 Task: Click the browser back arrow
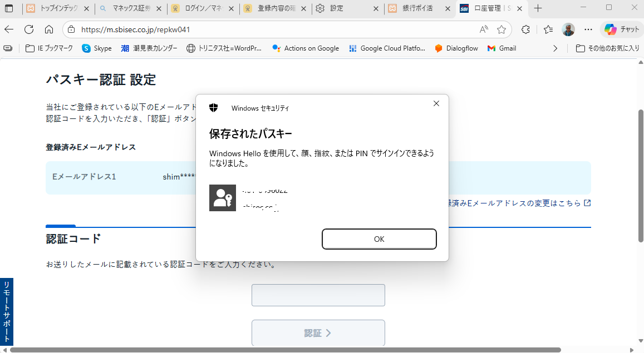tap(9, 29)
